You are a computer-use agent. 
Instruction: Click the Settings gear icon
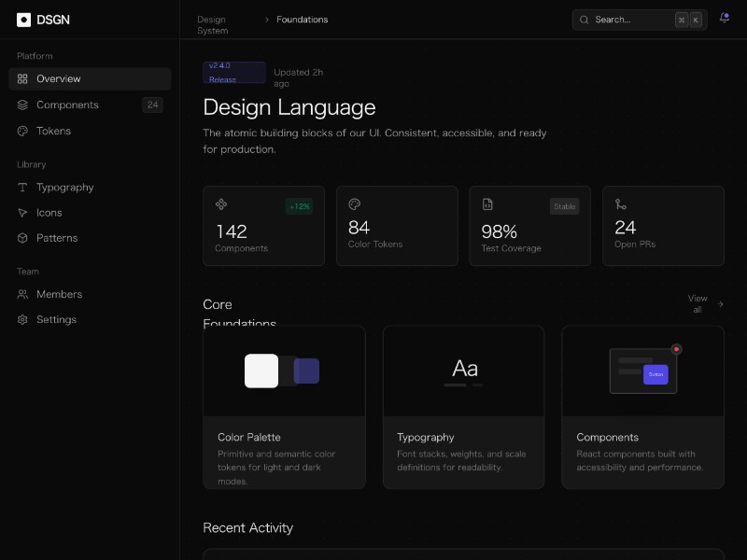pyautogui.click(x=23, y=320)
